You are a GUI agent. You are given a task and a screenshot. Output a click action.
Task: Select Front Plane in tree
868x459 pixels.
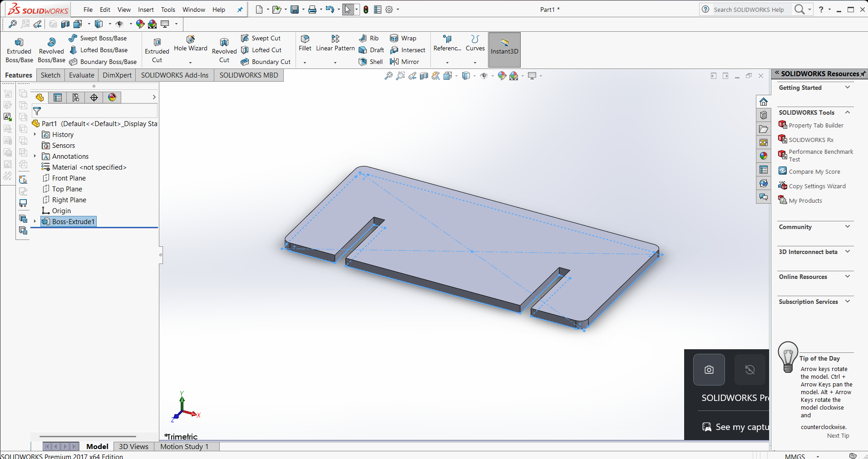[x=64, y=178]
